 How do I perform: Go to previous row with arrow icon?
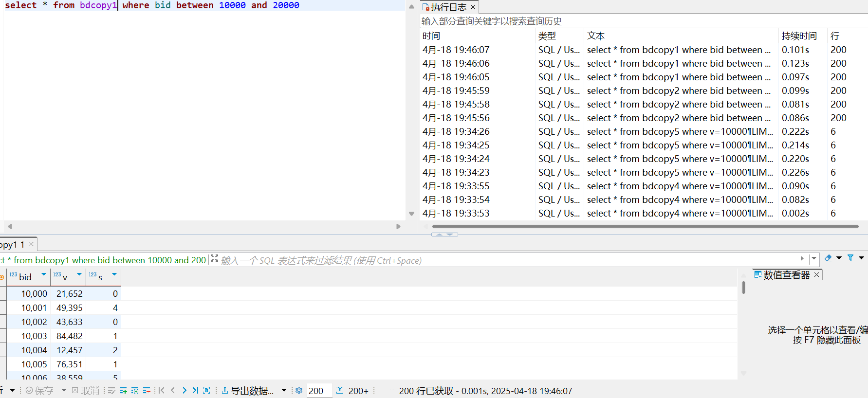(173, 390)
